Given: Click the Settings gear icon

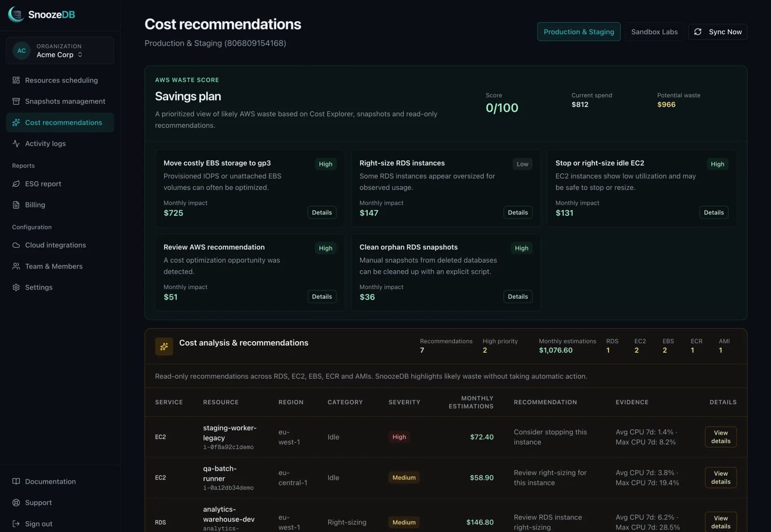Looking at the screenshot, I should [16, 287].
